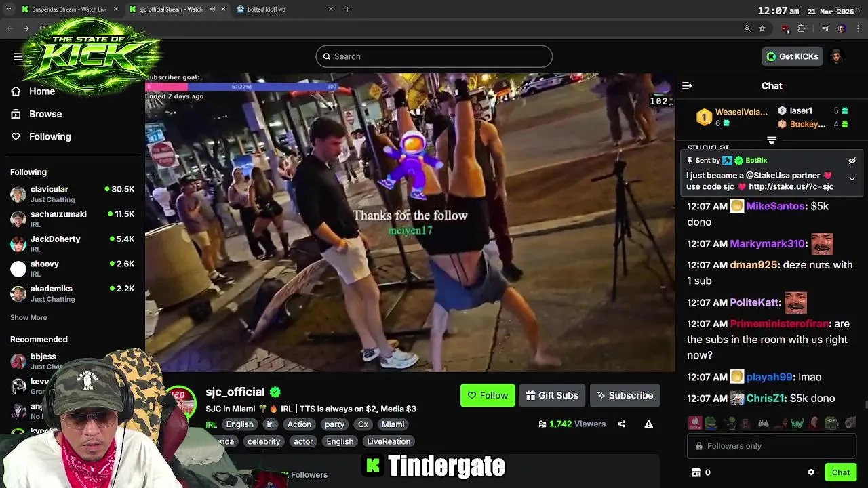The height and width of the screenshot is (488, 868).
Task: Click WeaselVola top gifter entry
Action: (x=732, y=117)
